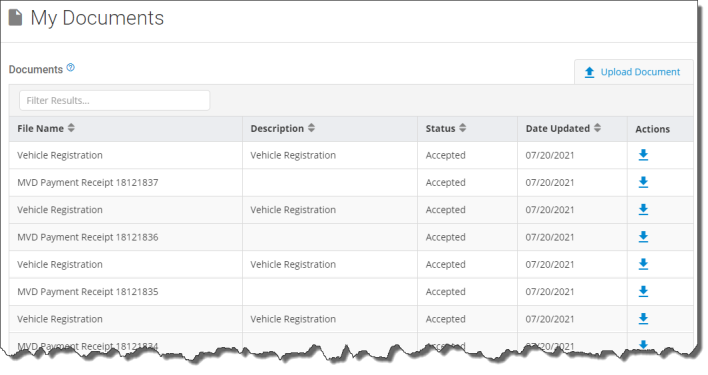Download the second Vehicle Registration file
Viewport: 708px width, 375px height.
pyautogui.click(x=643, y=210)
